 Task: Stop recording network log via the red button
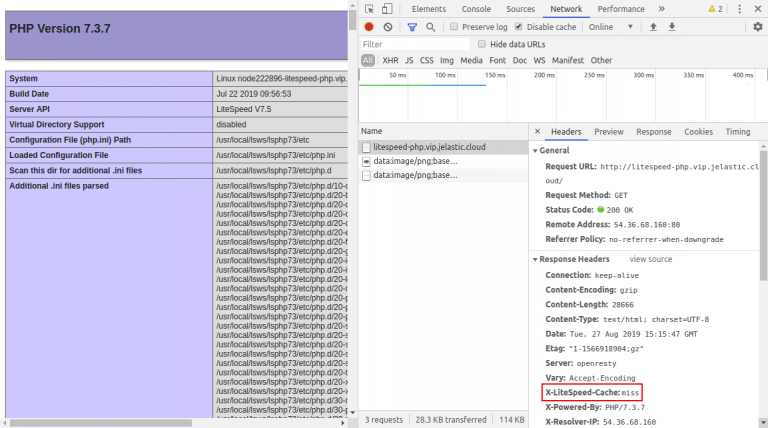369,27
